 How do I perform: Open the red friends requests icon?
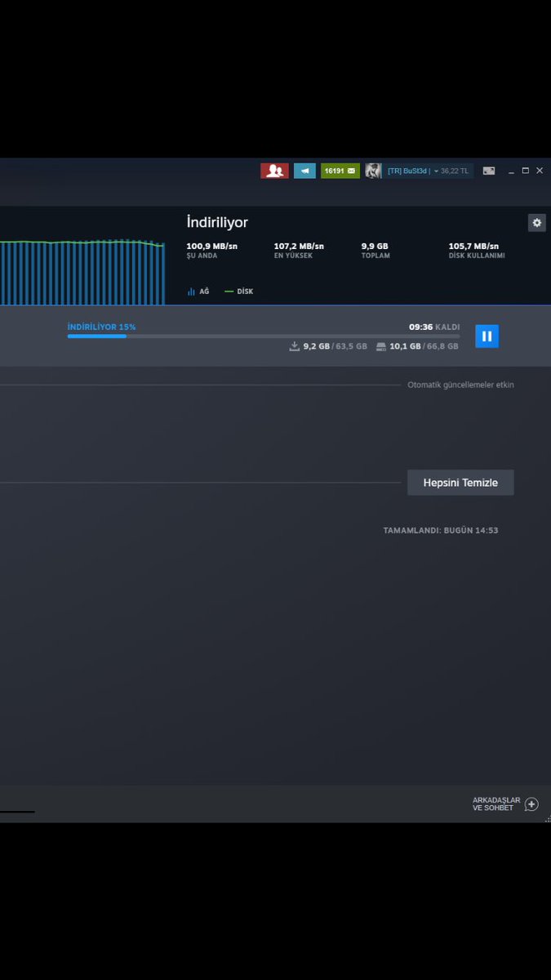pos(274,171)
